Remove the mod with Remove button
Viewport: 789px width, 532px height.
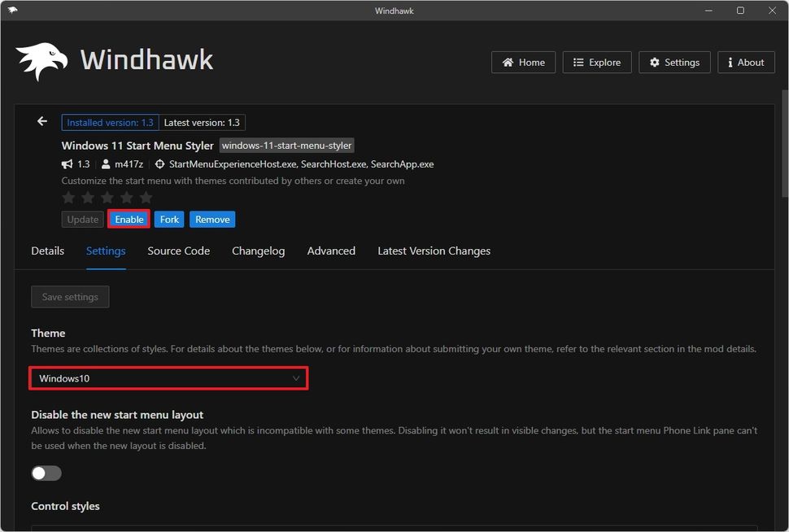point(212,220)
